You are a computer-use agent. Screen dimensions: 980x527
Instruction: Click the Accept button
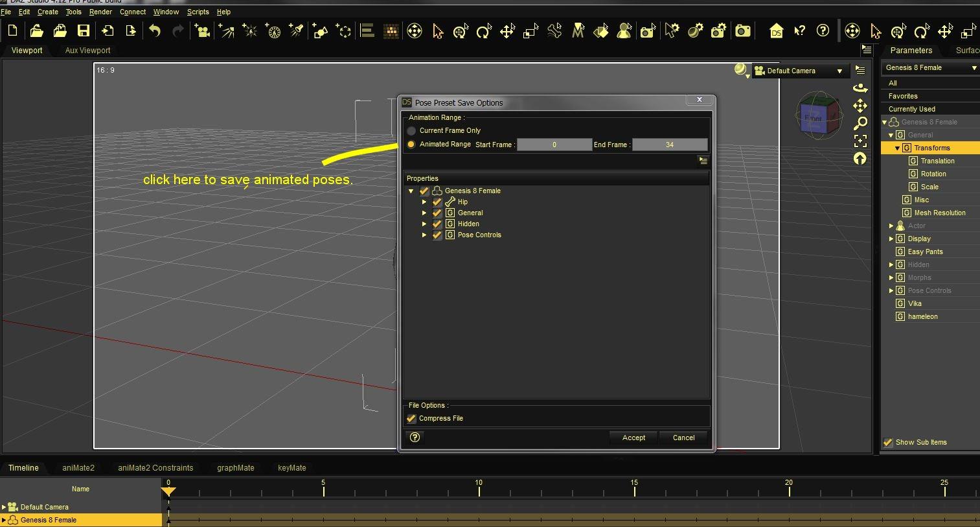coord(633,438)
